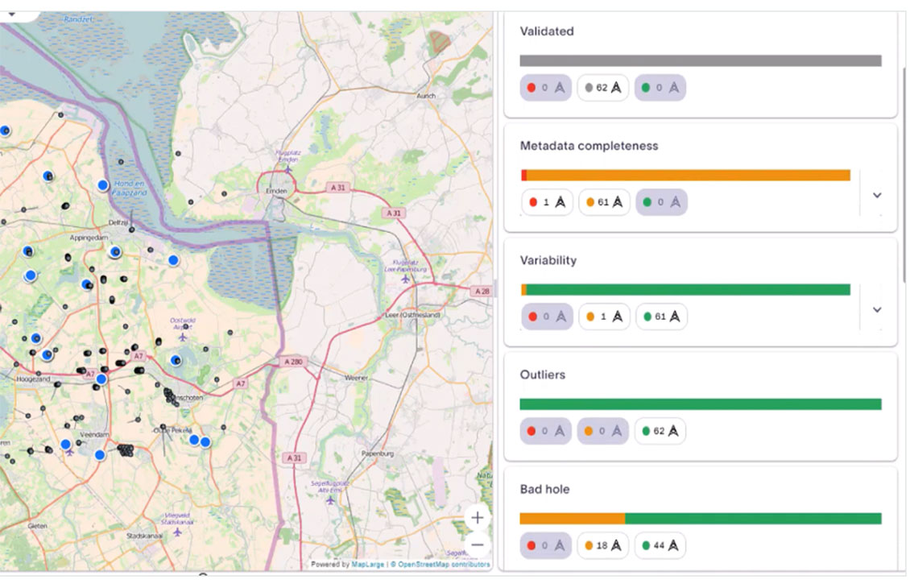Expand the Variability card chevron

tap(878, 309)
